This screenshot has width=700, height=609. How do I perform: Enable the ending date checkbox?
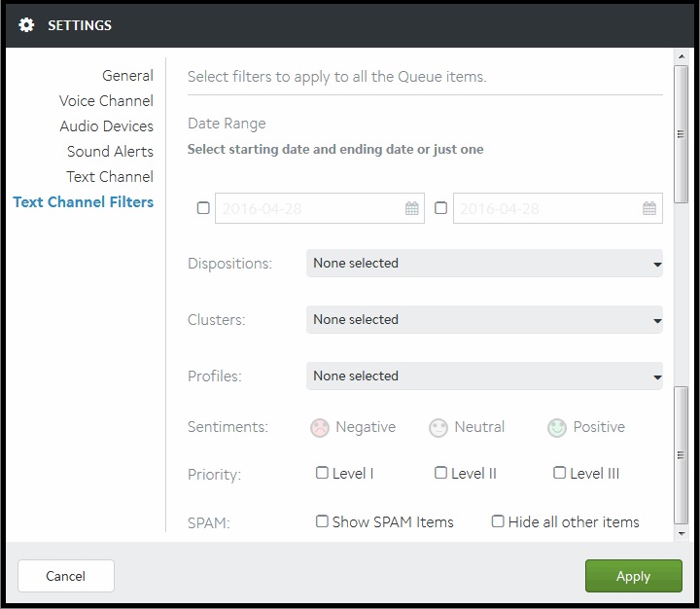440,208
